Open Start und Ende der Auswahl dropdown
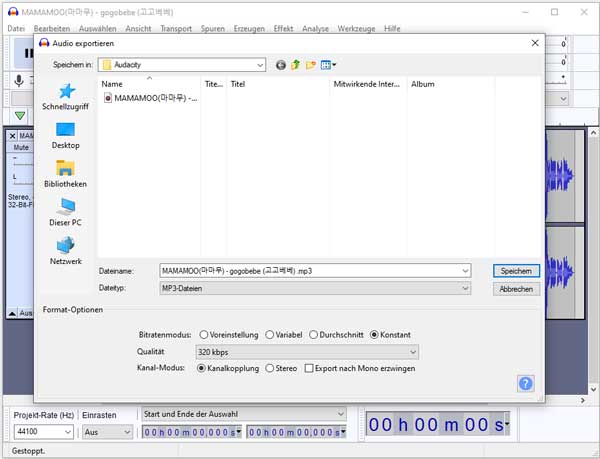The height and width of the screenshot is (459, 600). coord(244,414)
